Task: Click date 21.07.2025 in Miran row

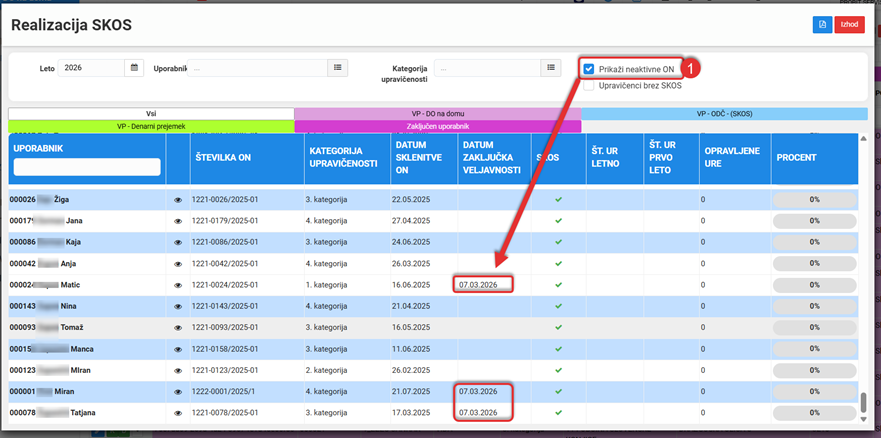Action: click(x=412, y=392)
